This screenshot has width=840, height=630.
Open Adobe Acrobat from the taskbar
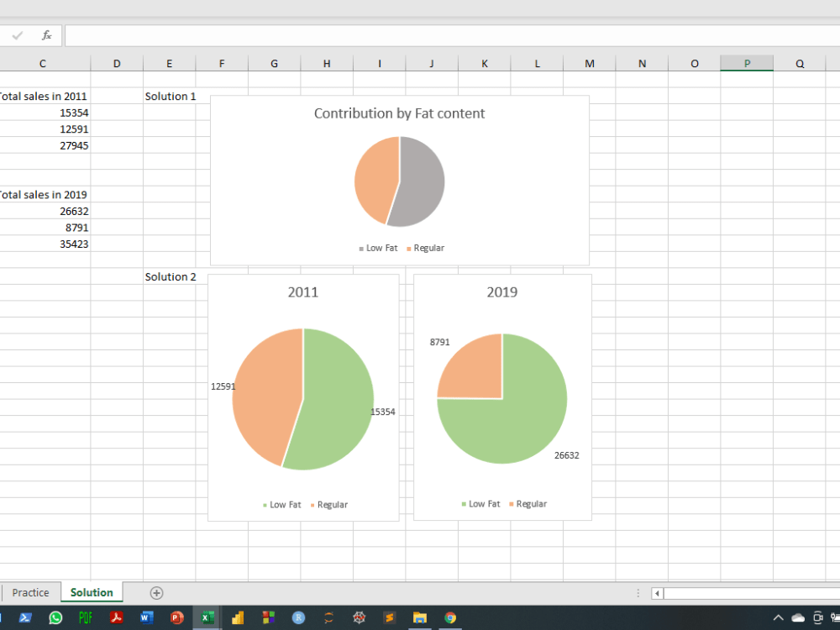click(116, 617)
